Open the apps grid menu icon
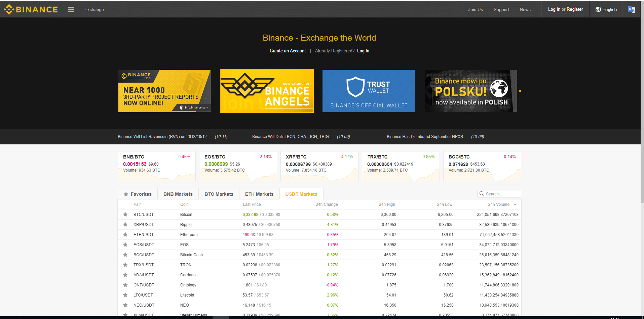 tap(71, 9)
